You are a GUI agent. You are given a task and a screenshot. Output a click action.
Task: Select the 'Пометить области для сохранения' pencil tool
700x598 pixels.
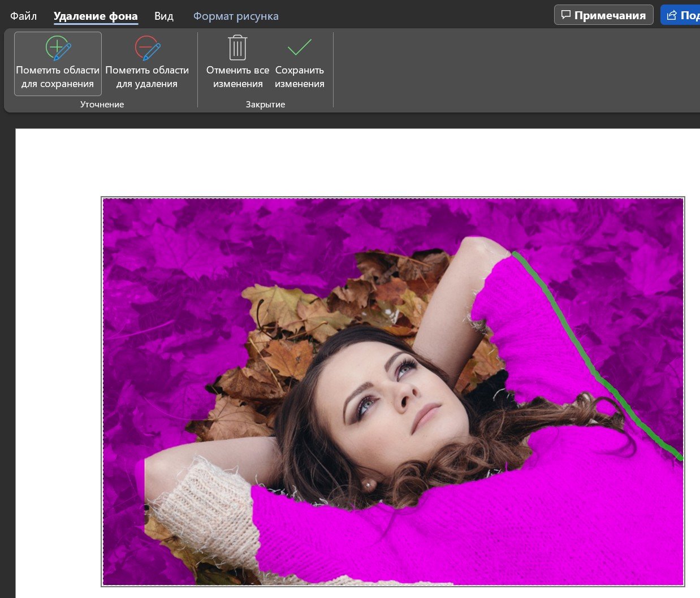[58, 63]
